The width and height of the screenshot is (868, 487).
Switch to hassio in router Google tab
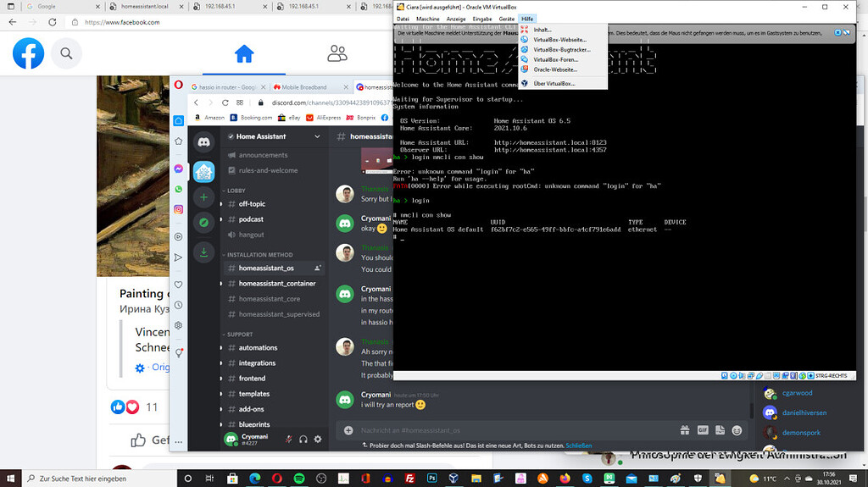(x=227, y=87)
